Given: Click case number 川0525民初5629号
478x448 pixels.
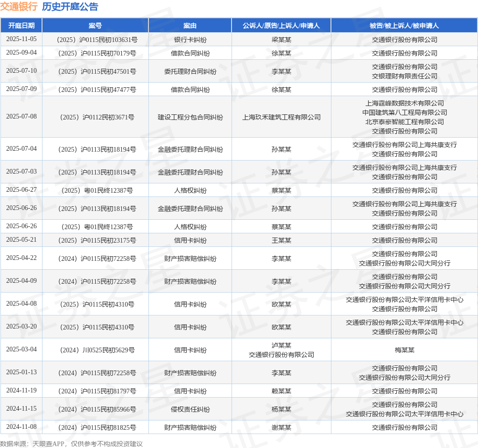Looking at the screenshot, I should (97, 350).
